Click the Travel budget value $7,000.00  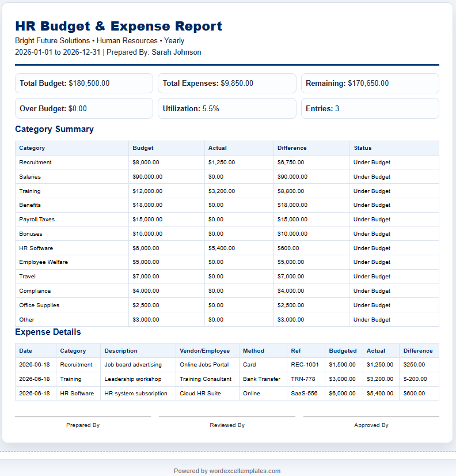coord(146,276)
